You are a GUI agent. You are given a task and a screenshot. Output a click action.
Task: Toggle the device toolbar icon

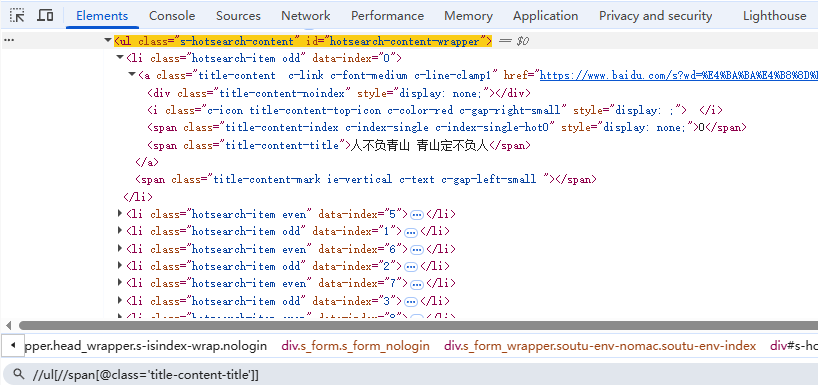pyautogui.click(x=45, y=16)
